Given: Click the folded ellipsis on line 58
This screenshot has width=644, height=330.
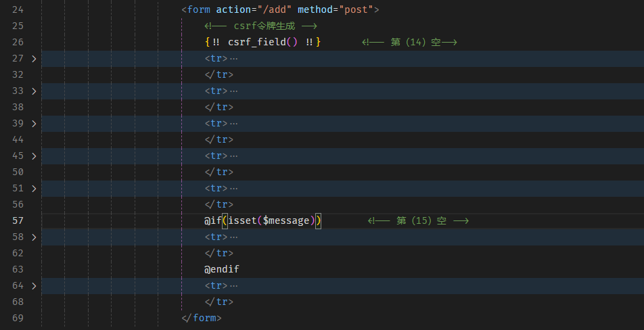Looking at the screenshot, I should [233, 237].
